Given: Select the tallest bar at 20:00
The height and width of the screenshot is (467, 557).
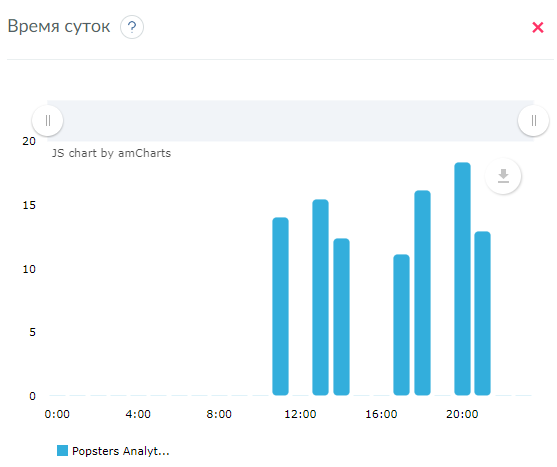Looking at the screenshot, I should (x=462, y=279).
